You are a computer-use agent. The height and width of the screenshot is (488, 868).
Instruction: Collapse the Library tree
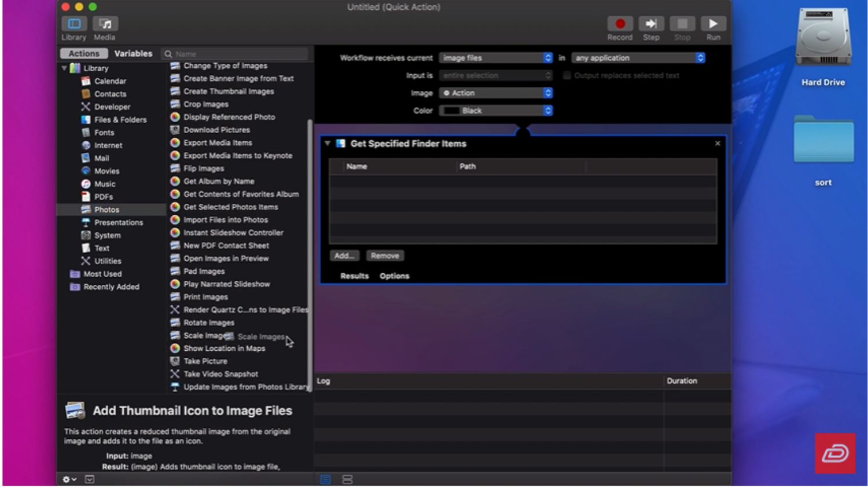click(64, 68)
